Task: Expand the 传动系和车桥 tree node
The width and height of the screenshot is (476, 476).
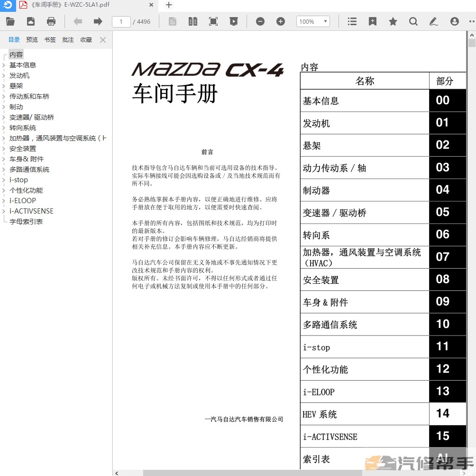Action: 4,97
